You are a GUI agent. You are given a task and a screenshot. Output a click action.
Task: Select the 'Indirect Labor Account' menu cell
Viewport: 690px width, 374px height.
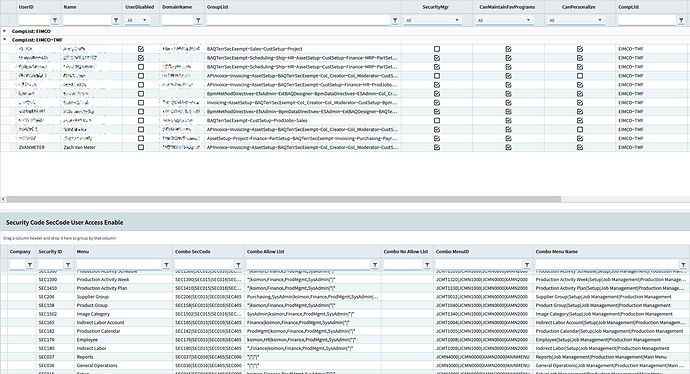pos(124,323)
